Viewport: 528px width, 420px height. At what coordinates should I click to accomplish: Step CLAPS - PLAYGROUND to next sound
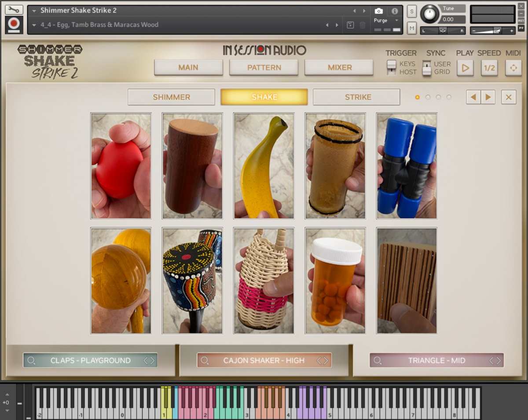tap(152, 361)
